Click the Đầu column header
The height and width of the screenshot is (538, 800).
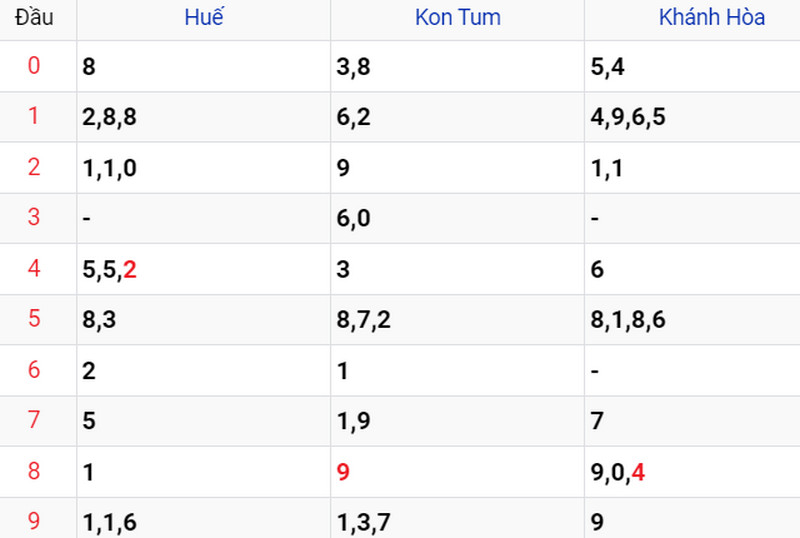coord(34,17)
